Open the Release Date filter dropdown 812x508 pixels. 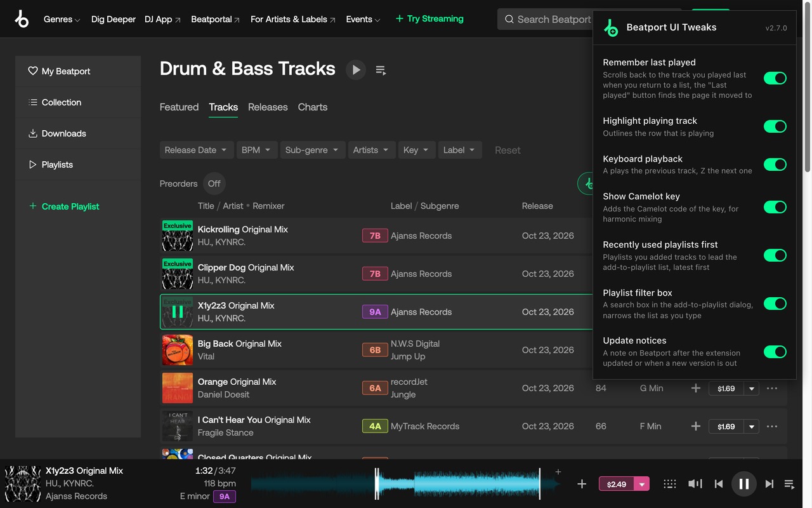click(x=197, y=150)
